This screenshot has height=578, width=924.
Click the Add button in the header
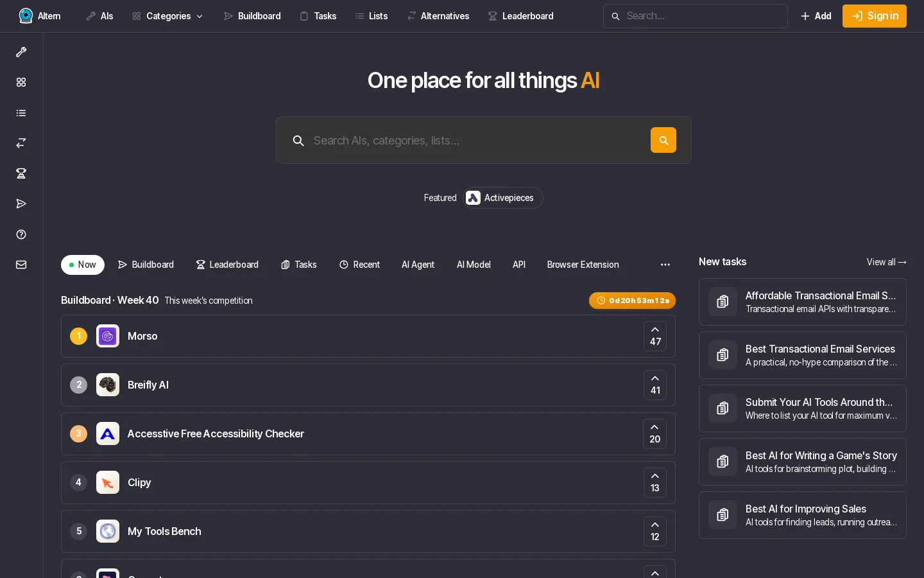coord(816,16)
